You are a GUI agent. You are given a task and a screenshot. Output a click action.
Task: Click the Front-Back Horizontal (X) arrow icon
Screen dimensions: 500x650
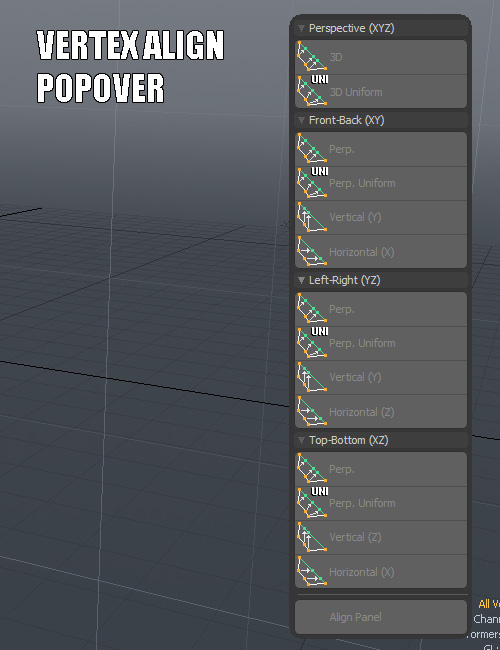[x=312, y=251]
